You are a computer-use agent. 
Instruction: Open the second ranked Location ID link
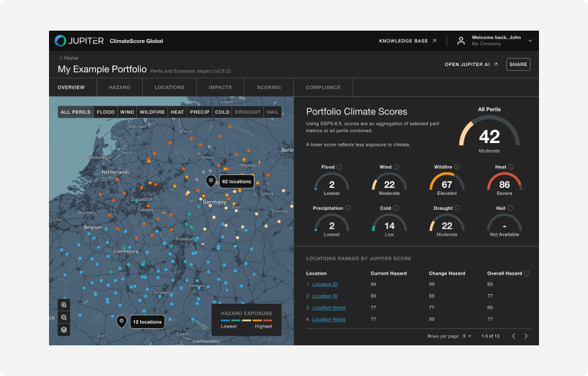point(325,296)
